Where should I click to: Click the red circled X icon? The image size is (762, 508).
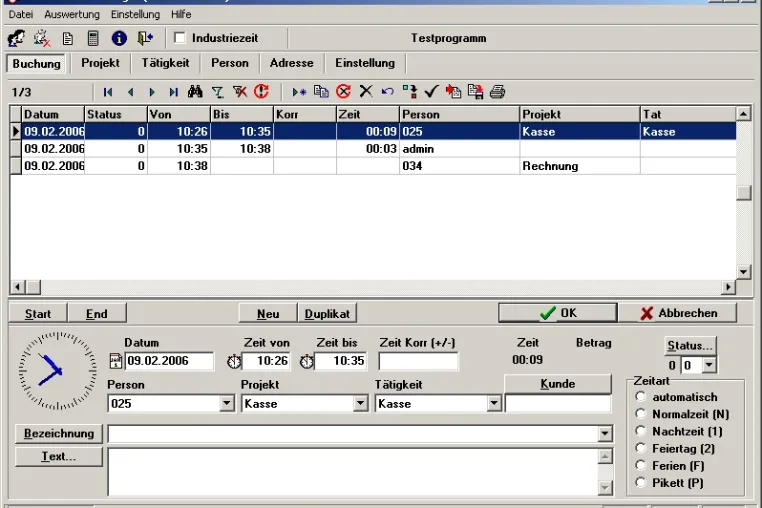[344, 91]
